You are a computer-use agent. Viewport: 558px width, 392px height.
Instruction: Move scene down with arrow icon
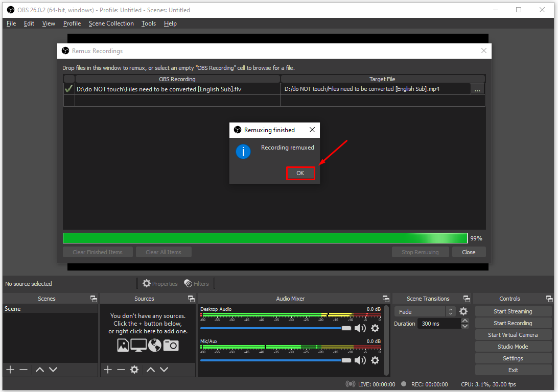pyautogui.click(x=53, y=370)
